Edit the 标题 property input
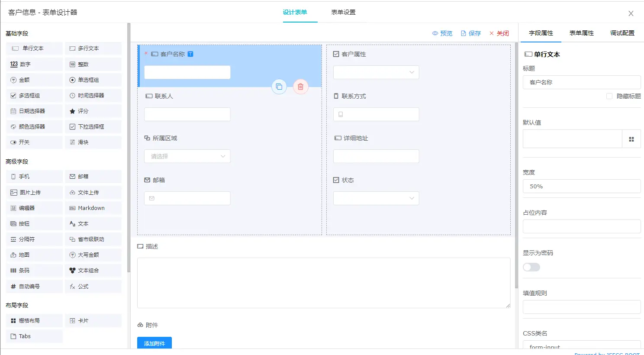Viewport: 644px width, 355px height. click(582, 82)
